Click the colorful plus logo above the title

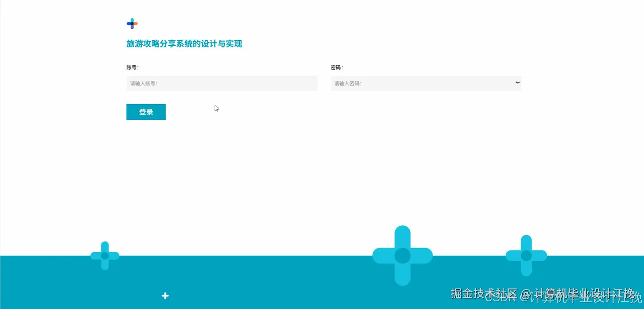click(132, 23)
